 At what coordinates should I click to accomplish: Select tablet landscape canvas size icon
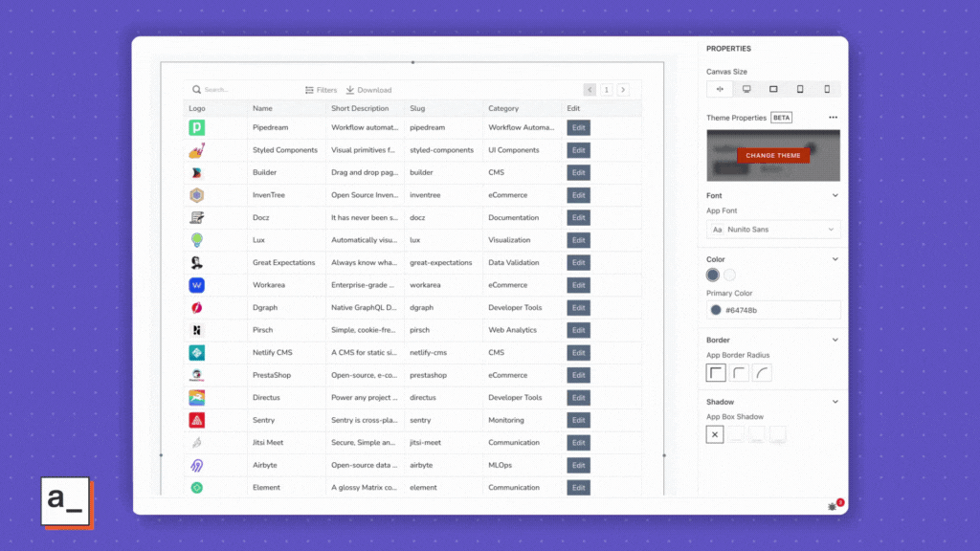(773, 89)
